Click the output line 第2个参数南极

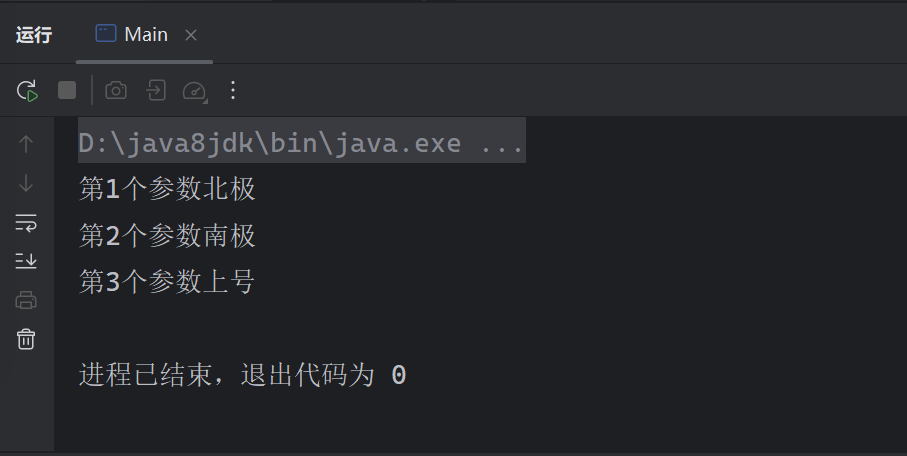pos(167,236)
